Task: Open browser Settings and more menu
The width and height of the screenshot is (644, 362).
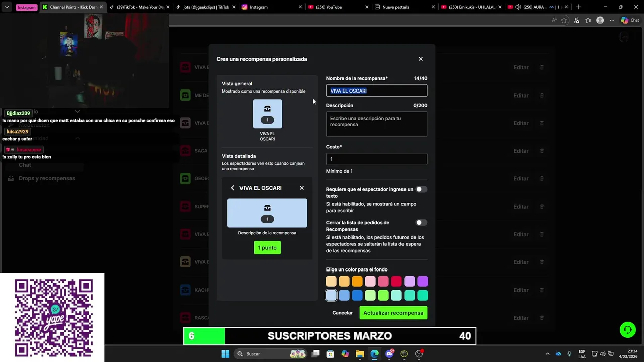Action: [x=612, y=20]
